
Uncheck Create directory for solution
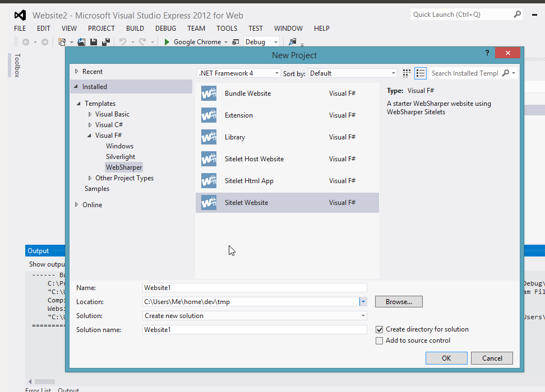point(380,329)
